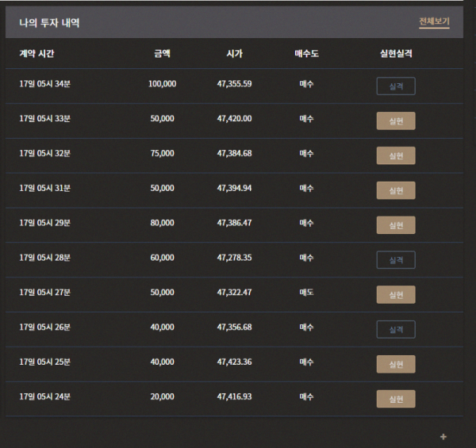This screenshot has height=448, width=476.
Task: Select the 실현실격 column header
Action: pyautogui.click(x=396, y=54)
